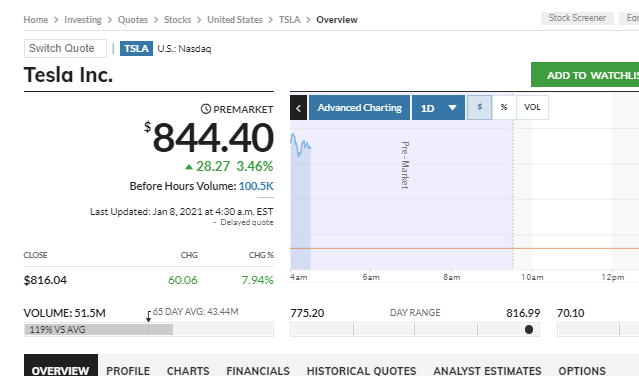The image size is (639, 376).
Task: Switch chart to percent (%) view
Action: click(504, 108)
